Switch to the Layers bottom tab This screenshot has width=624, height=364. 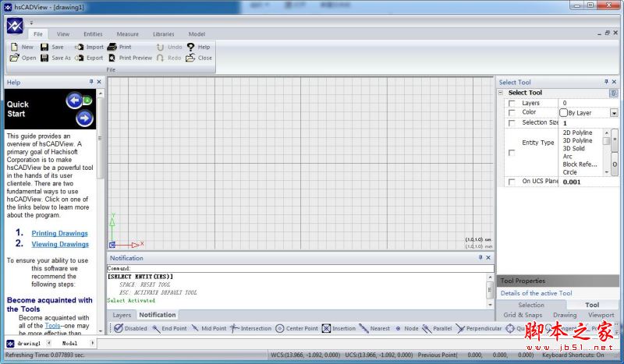click(x=122, y=315)
